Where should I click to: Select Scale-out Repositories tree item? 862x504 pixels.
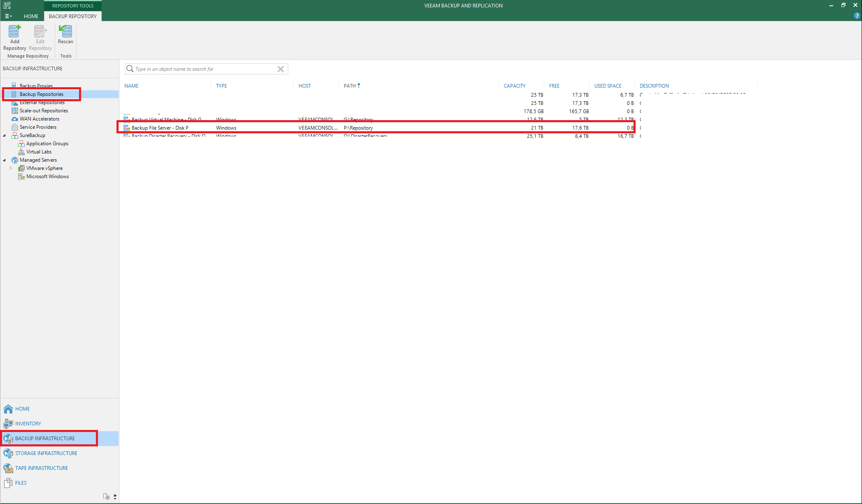[44, 111]
